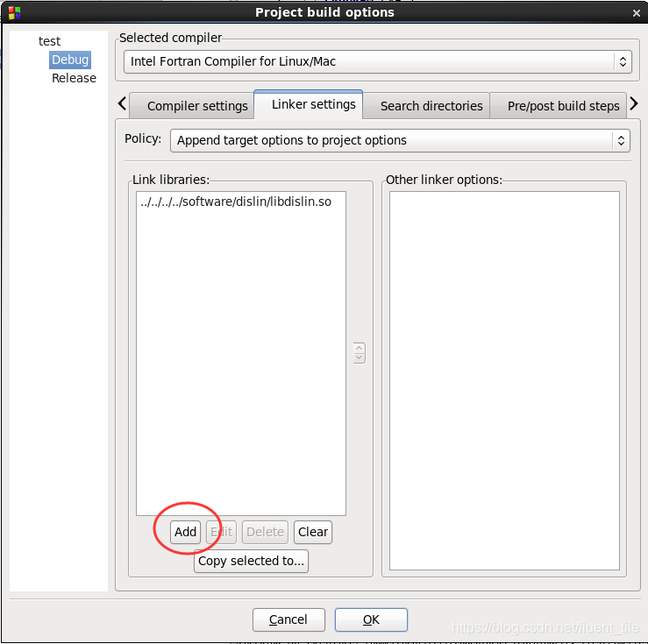Select the Release build target
This screenshot has width=648, height=644.
click(x=74, y=78)
